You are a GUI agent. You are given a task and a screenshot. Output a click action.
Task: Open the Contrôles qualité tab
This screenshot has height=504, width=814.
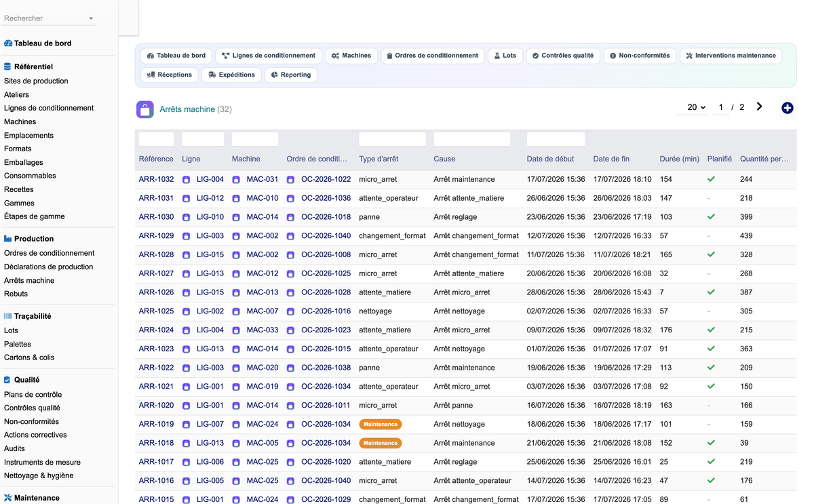[x=563, y=56]
